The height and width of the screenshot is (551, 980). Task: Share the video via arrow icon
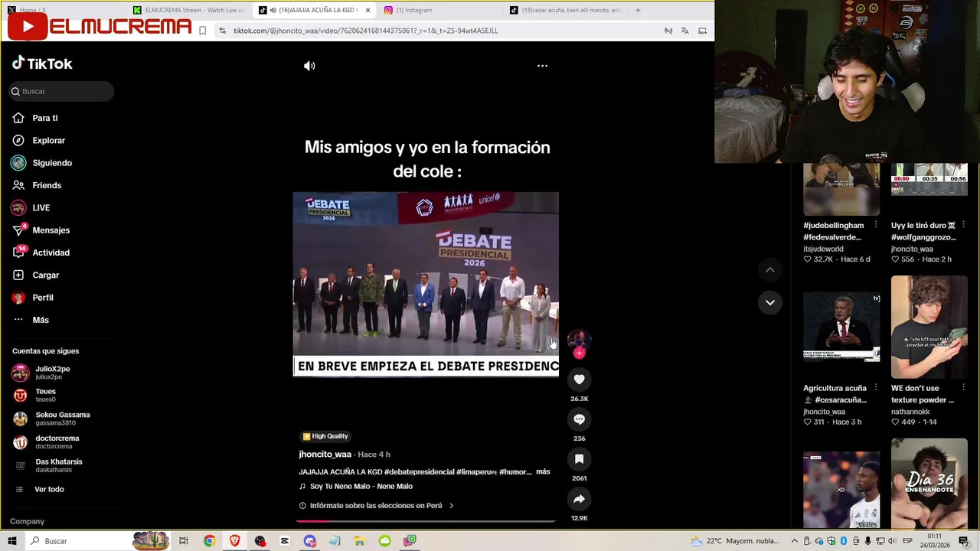[579, 499]
